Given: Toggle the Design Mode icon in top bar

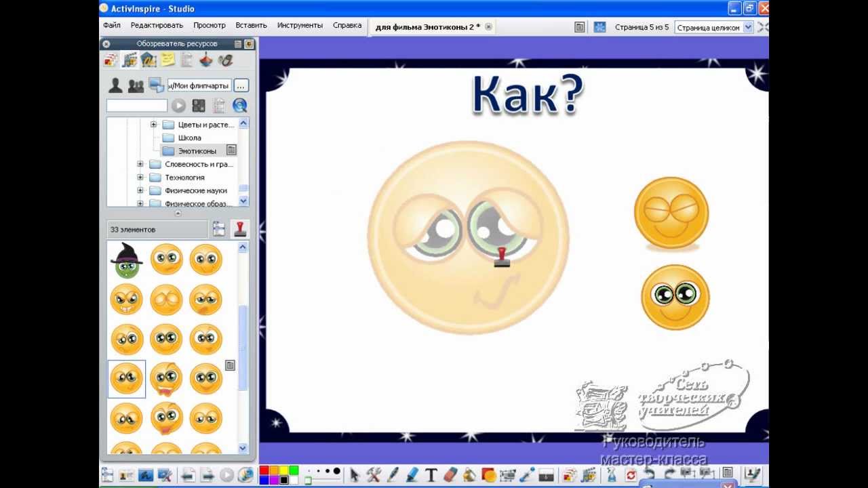Looking at the screenshot, I should [x=599, y=27].
